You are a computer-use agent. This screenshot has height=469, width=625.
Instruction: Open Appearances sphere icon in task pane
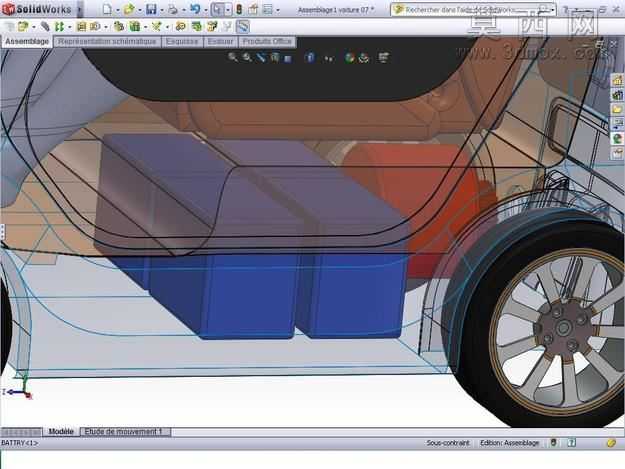618,138
